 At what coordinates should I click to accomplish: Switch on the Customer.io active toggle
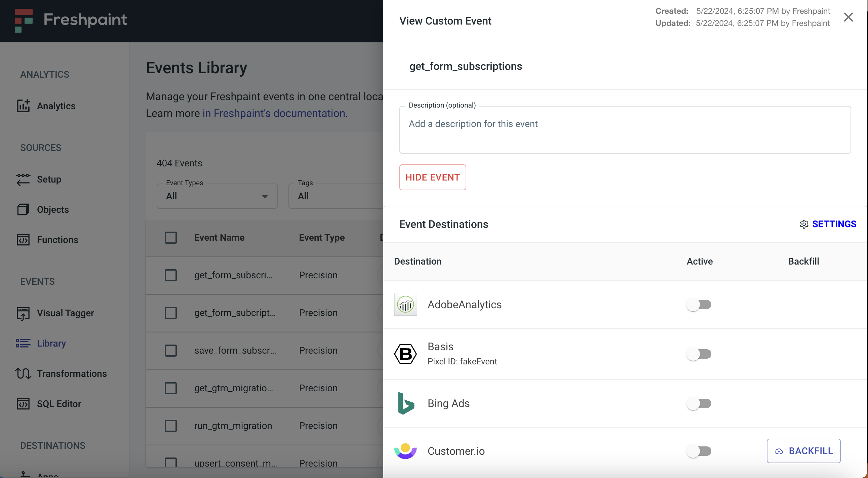click(699, 451)
